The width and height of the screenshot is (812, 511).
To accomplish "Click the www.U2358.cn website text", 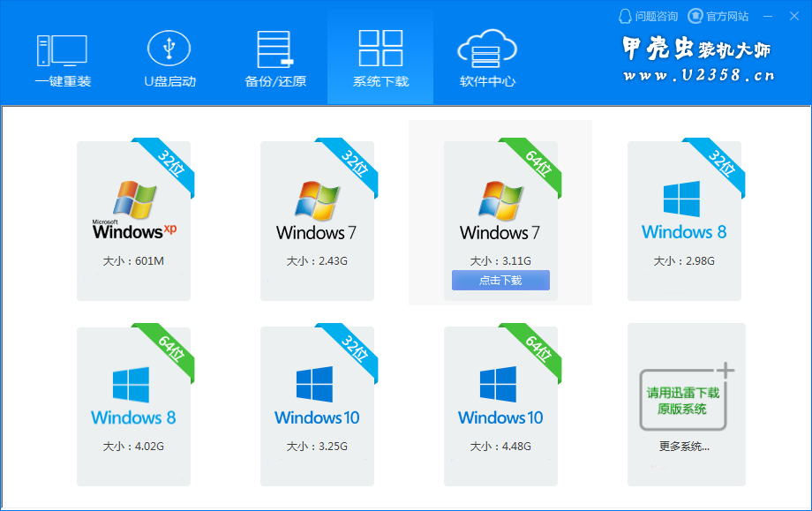I will (699, 76).
